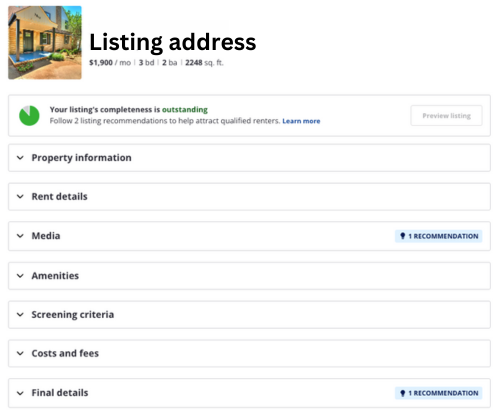Expand the Amenities chevron
This screenshot has width=500, height=416.
(20, 276)
